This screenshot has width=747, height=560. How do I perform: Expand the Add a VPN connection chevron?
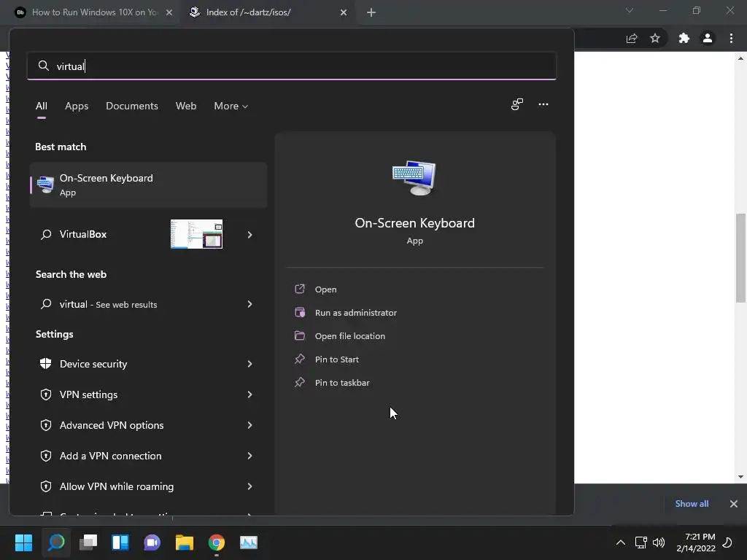[x=249, y=456]
